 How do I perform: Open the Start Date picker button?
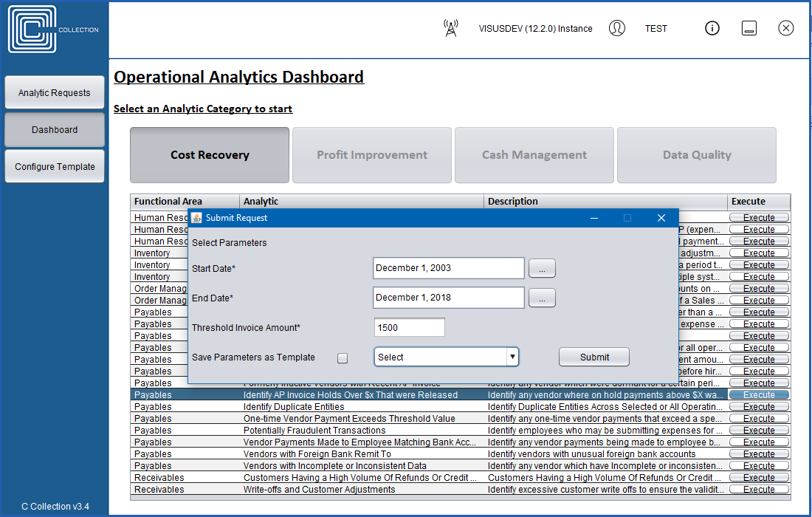pos(542,268)
